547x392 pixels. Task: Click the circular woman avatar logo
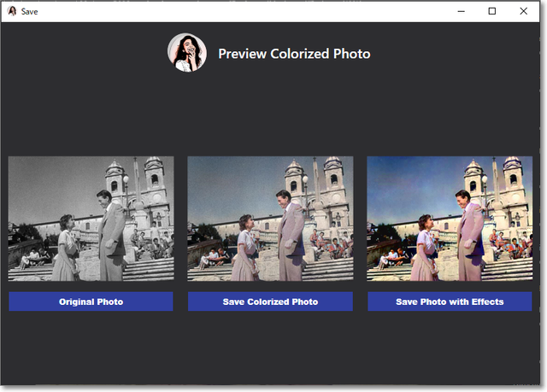186,53
